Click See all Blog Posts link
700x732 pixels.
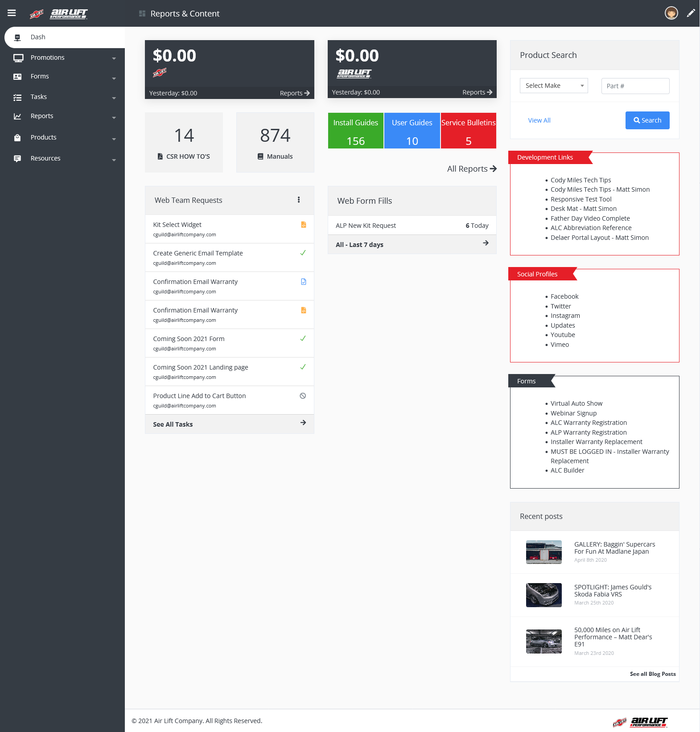pyautogui.click(x=653, y=674)
